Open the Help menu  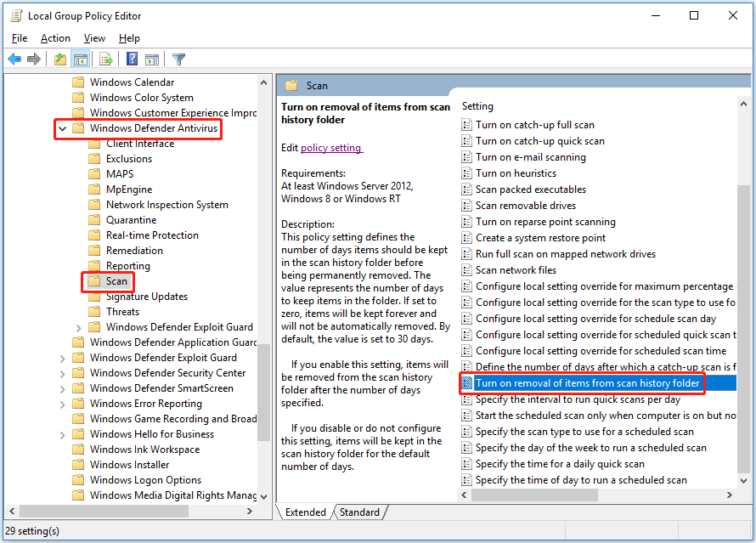click(129, 38)
